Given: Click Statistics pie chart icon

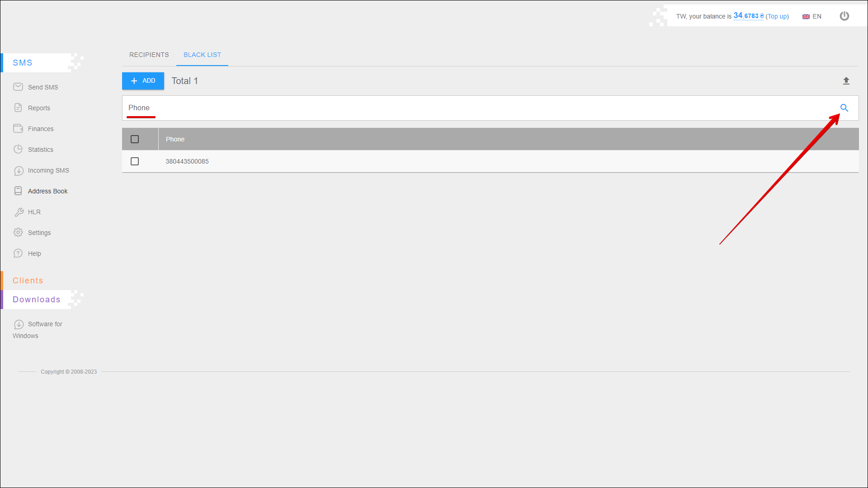Looking at the screenshot, I should pyautogui.click(x=18, y=149).
